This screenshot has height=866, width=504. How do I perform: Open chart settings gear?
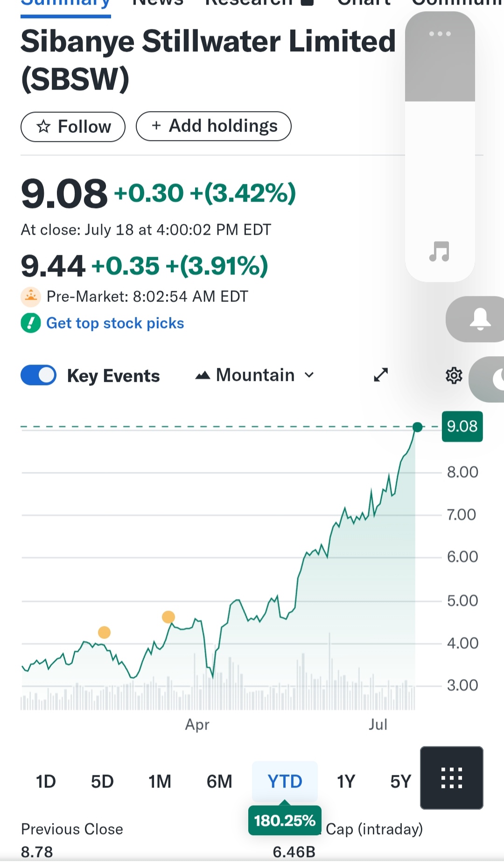point(454,375)
